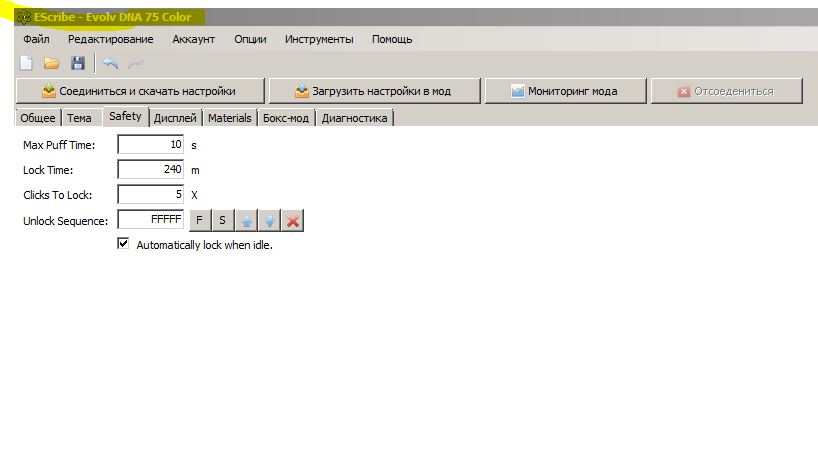Focus the Unlock Sequence field

pyautogui.click(x=151, y=219)
